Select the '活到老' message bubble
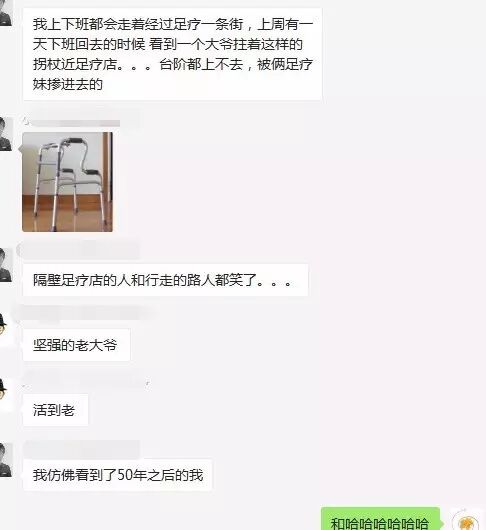This screenshot has width=486, height=530. pos(55,410)
